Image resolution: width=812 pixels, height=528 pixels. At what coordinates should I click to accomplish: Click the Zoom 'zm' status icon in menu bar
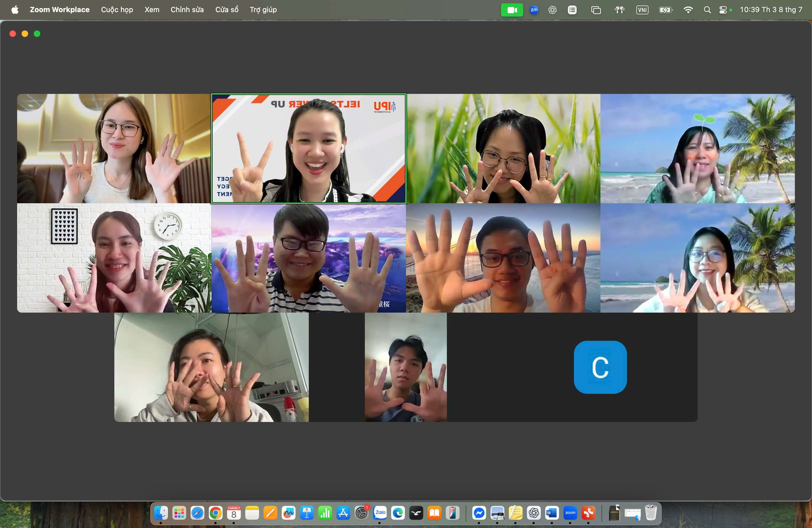click(x=534, y=10)
